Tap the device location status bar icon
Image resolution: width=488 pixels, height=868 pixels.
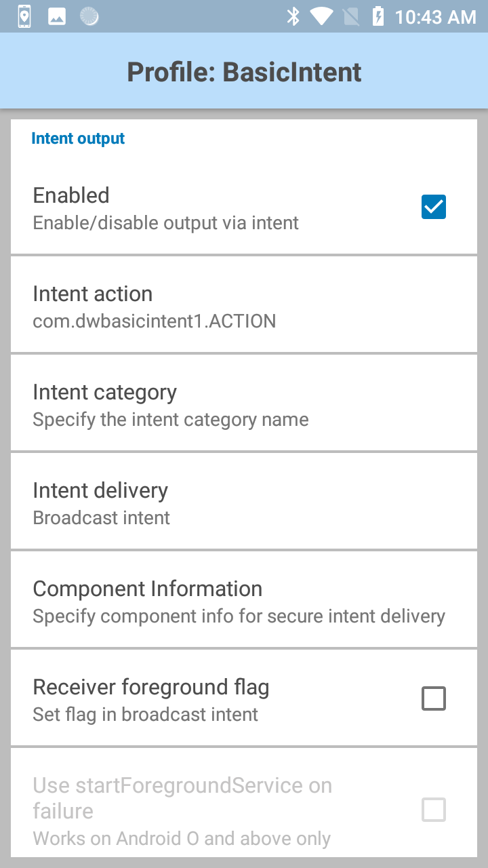(x=24, y=16)
